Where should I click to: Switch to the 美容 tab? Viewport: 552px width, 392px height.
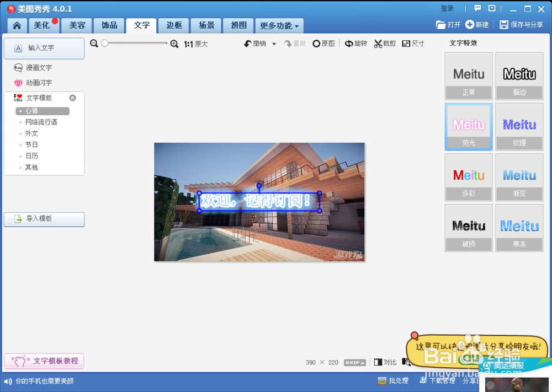[x=77, y=26]
